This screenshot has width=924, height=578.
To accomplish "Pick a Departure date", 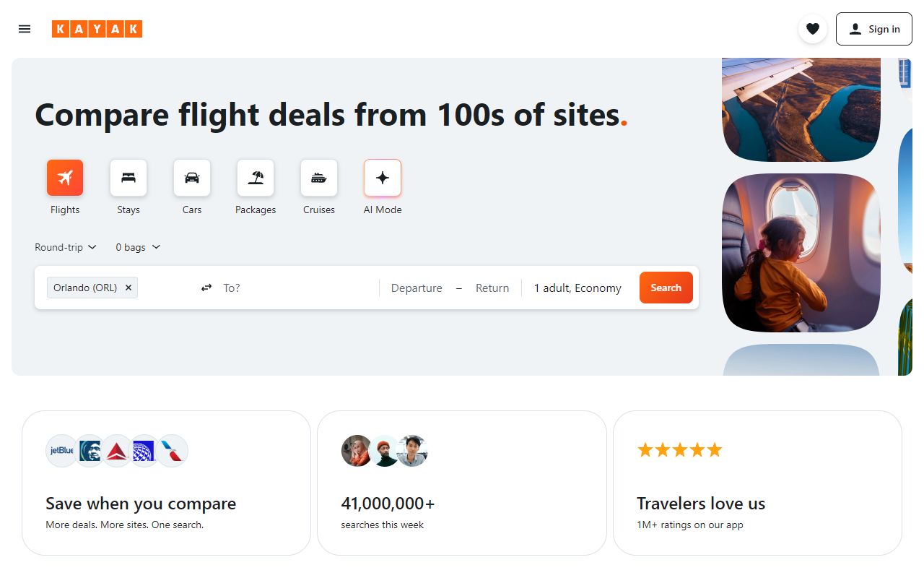I will (417, 288).
